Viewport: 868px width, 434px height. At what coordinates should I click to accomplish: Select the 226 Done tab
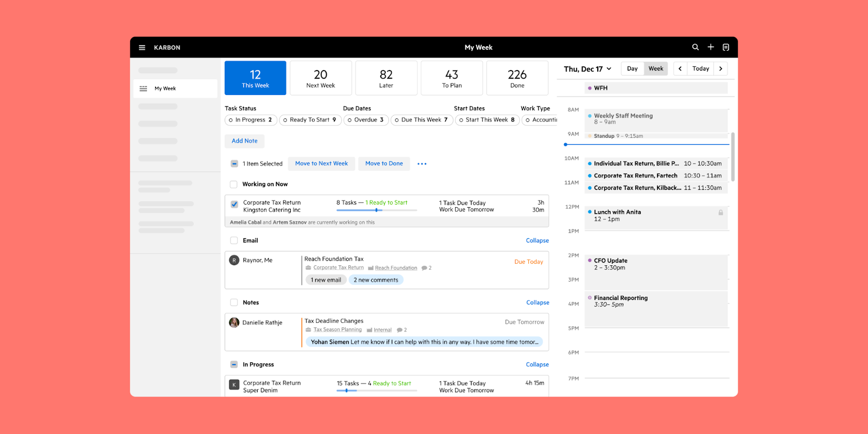[517, 78]
